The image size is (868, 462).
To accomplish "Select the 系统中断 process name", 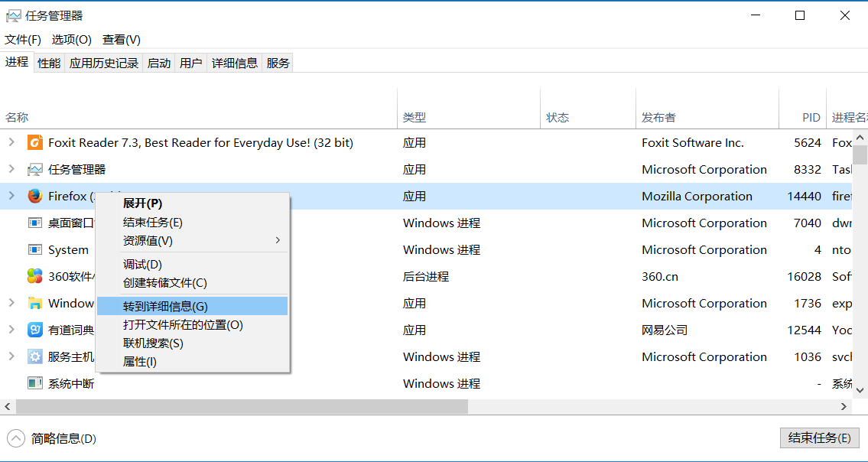I will click(x=71, y=383).
